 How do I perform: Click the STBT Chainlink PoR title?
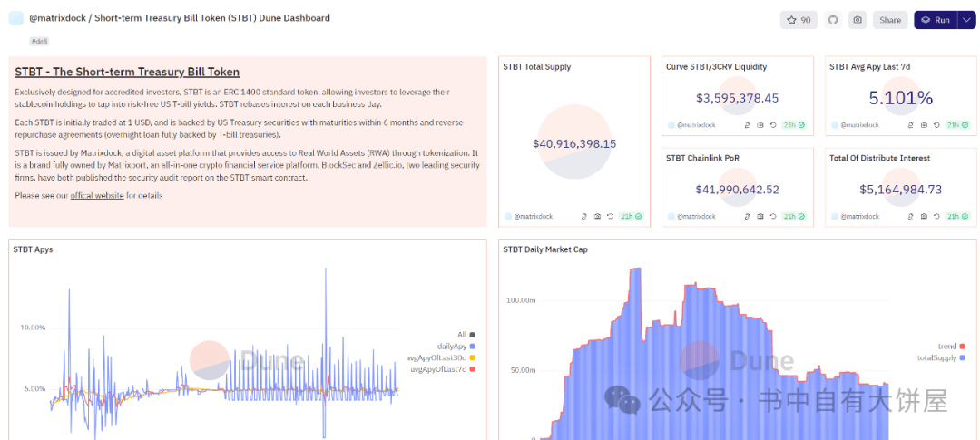pos(704,158)
